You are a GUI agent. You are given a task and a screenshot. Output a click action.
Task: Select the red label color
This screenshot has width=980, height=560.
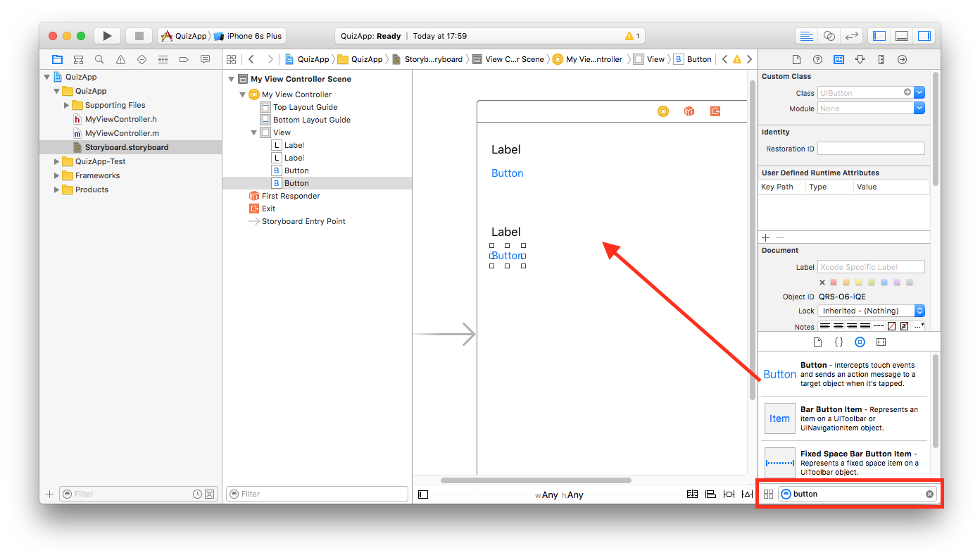point(834,282)
